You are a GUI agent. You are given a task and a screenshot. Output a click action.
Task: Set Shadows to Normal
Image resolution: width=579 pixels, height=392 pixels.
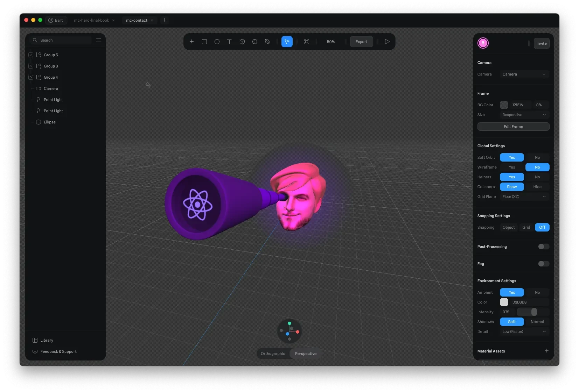(x=537, y=322)
